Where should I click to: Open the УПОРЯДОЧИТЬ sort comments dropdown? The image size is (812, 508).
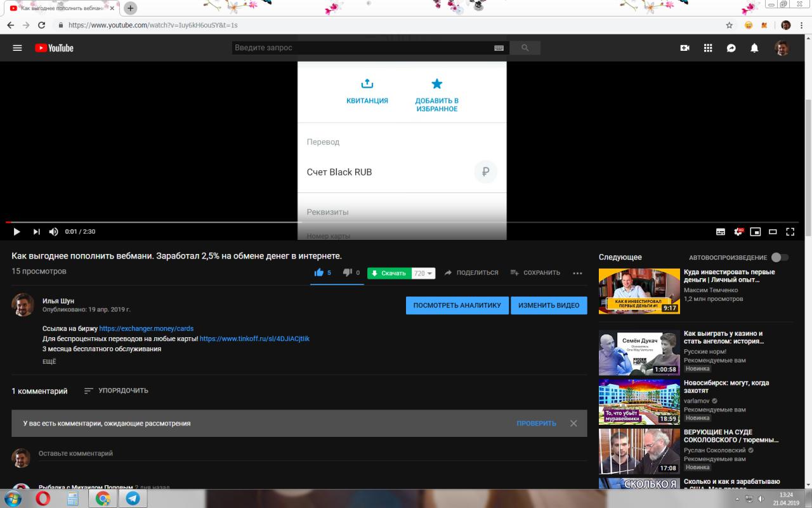coord(116,391)
